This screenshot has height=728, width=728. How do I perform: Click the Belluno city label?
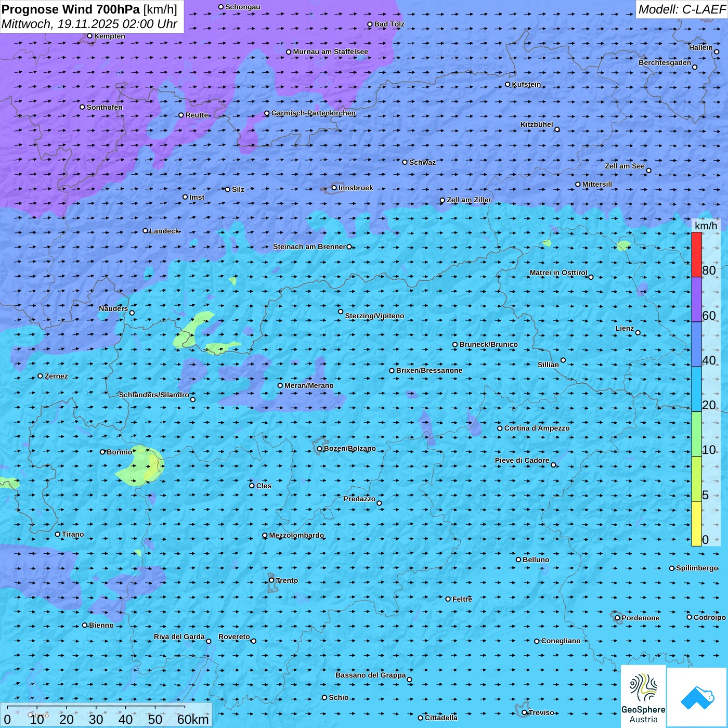click(x=536, y=560)
